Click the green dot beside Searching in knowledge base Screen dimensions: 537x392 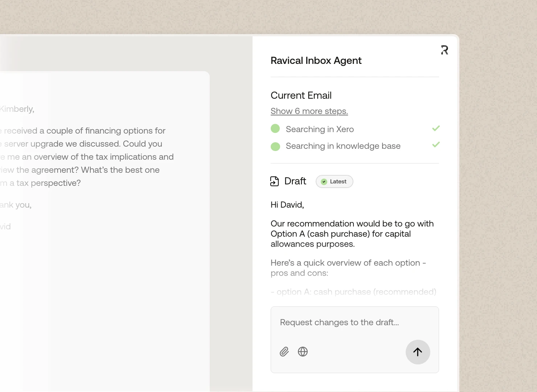point(275,146)
